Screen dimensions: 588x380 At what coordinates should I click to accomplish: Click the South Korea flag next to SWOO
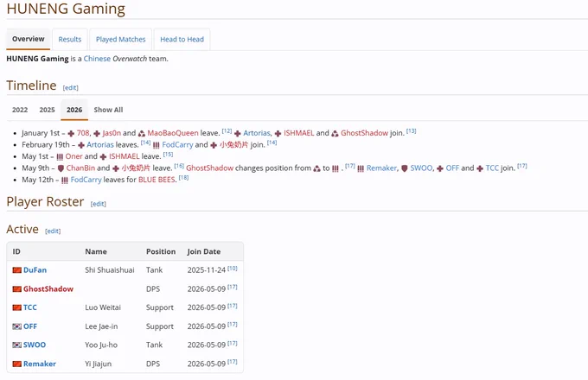tap(17, 345)
